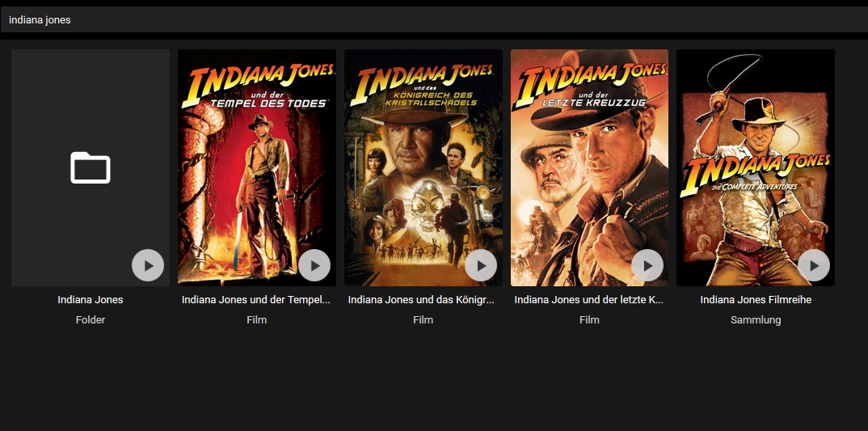Open the Indiana Jones folder icon
The height and width of the screenshot is (431, 868).
[x=91, y=167]
